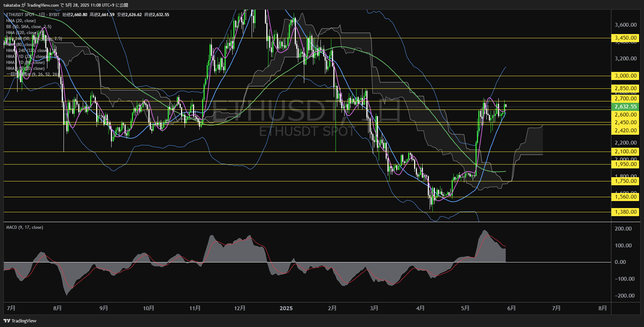Select the HMA 1D (20, close) legend entry
644x327 pixels.
25,68
